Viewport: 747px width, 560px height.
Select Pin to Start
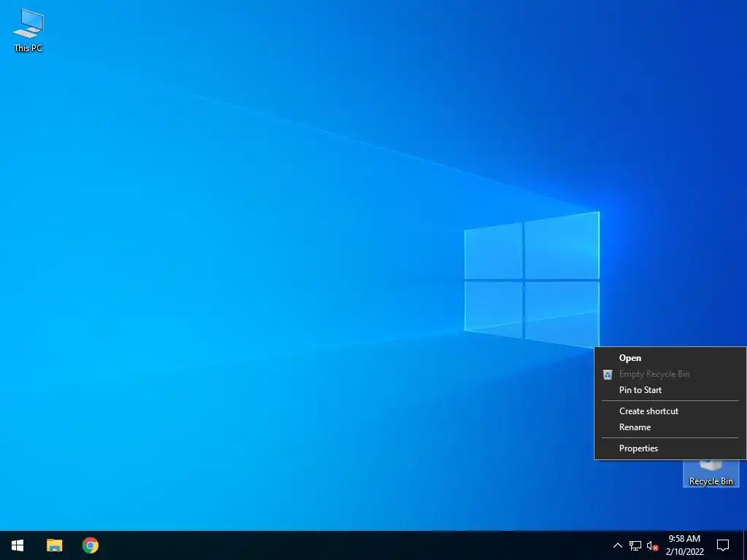pos(670,390)
